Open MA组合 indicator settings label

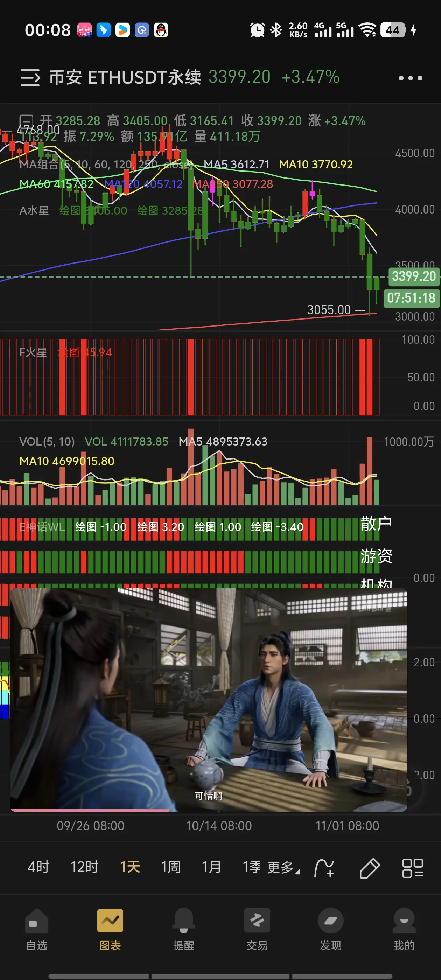coord(106,164)
